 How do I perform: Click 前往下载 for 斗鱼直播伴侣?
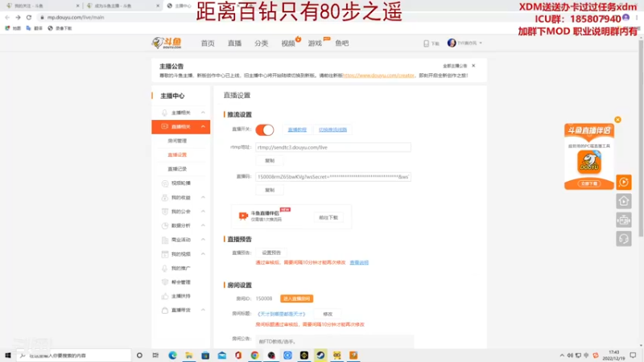328,217
